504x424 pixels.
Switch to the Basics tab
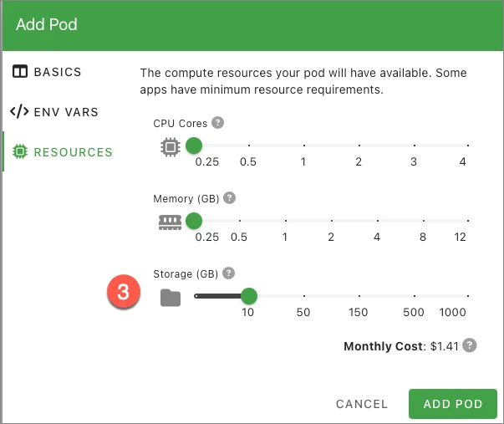click(59, 72)
